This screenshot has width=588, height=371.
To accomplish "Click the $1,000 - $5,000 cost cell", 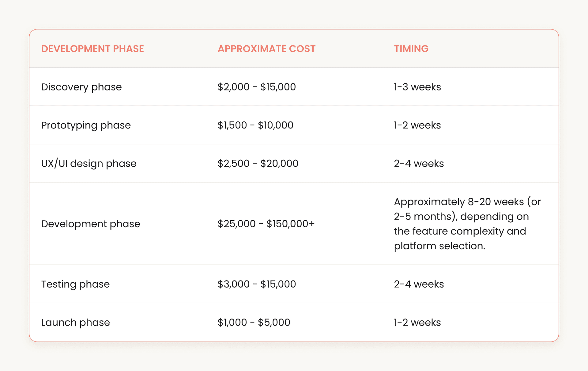I will tap(254, 323).
